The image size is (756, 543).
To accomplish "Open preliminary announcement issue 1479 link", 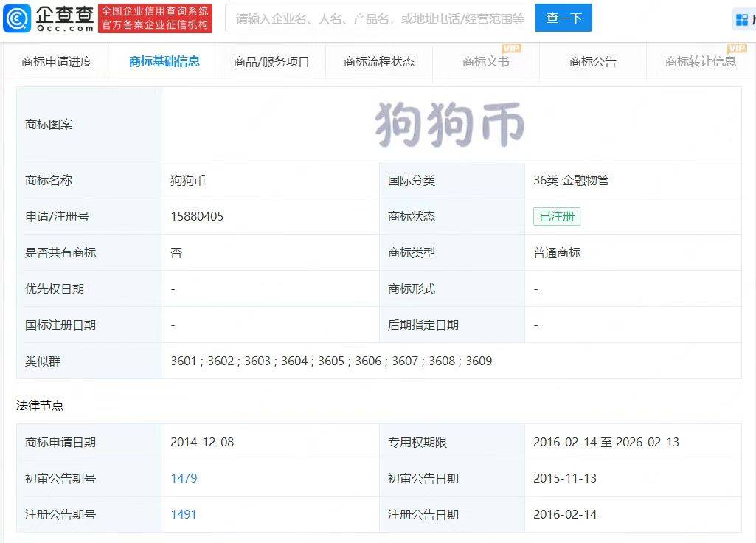I will point(184,478).
